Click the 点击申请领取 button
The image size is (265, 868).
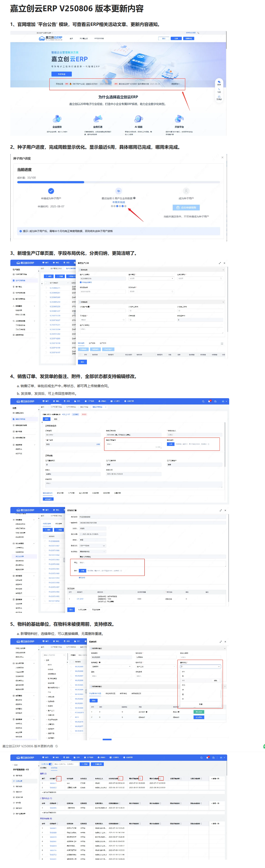(186, 208)
